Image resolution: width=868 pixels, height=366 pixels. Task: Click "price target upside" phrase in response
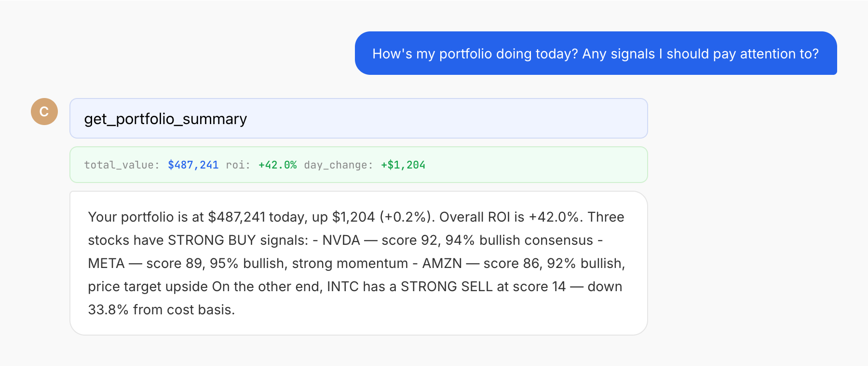(x=148, y=287)
